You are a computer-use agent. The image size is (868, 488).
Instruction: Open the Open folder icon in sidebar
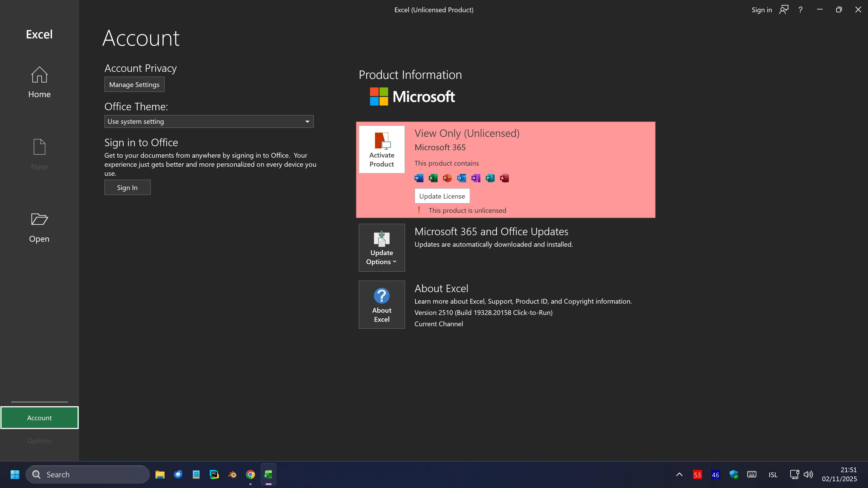(39, 219)
